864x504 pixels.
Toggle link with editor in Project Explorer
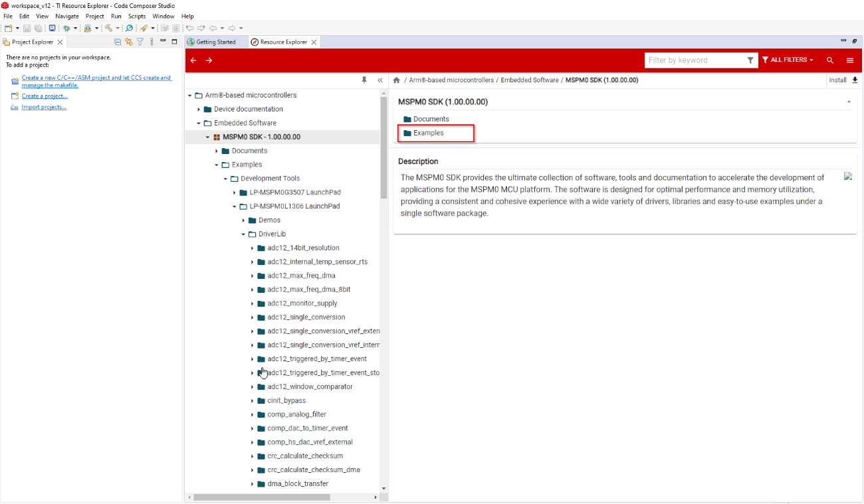point(129,42)
